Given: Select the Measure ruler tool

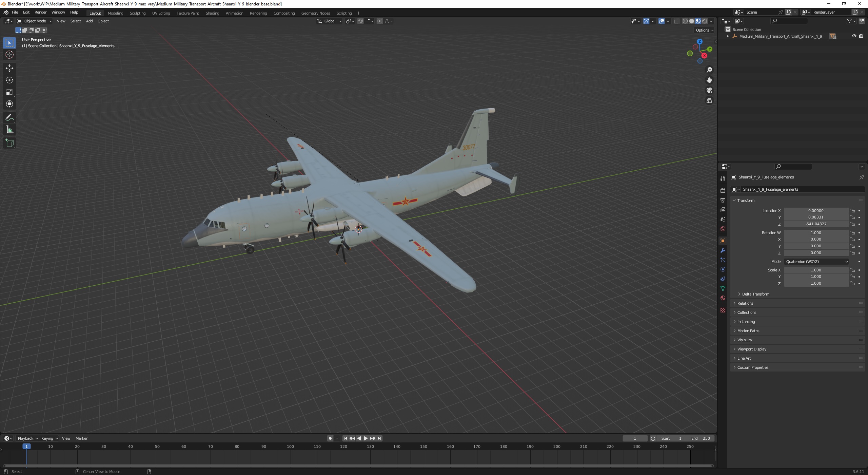Looking at the screenshot, I should point(9,130).
